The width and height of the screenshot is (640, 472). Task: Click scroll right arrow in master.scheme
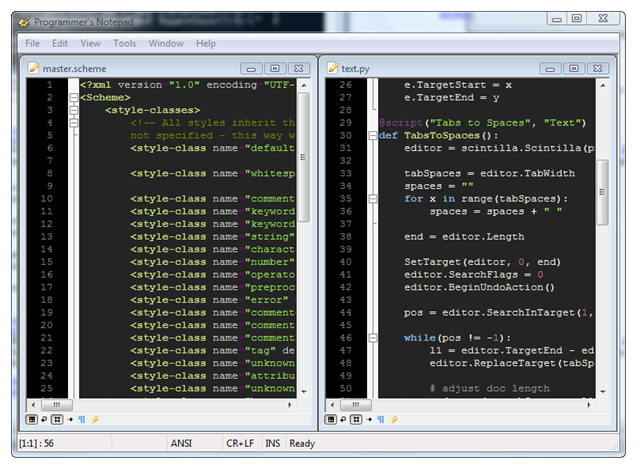[x=290, y=405]
